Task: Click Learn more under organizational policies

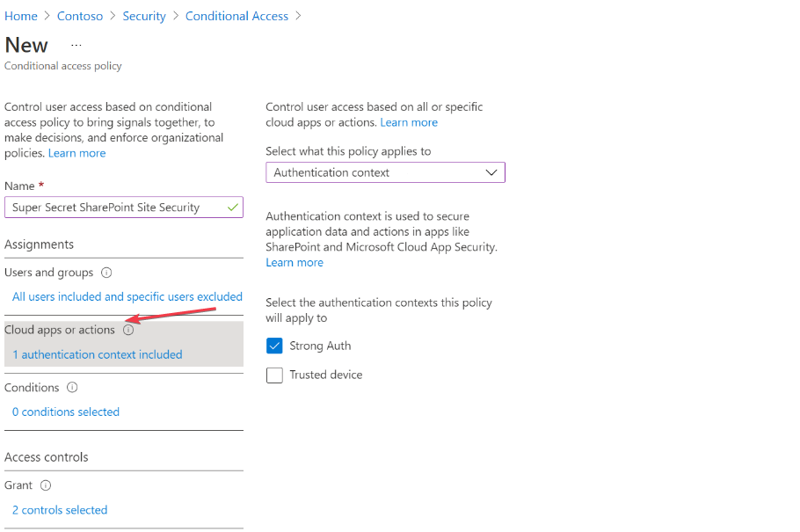Action: [x=77, y=153]
